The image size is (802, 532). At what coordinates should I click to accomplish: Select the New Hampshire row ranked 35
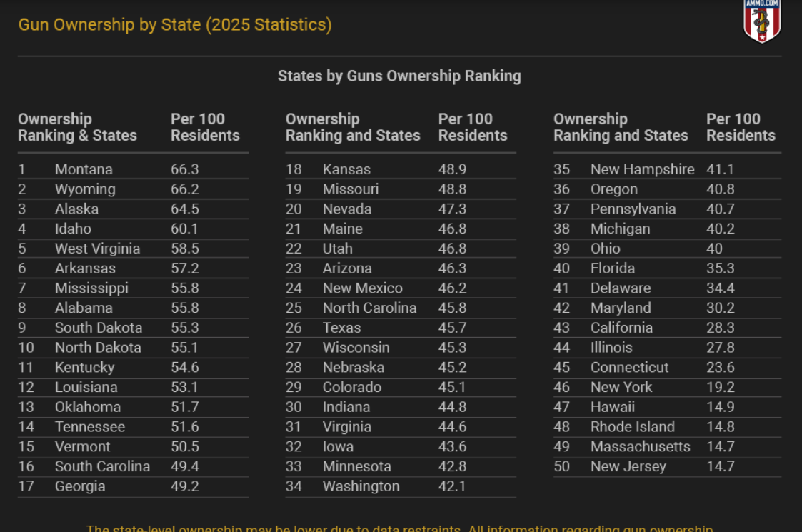pos(668,169)
